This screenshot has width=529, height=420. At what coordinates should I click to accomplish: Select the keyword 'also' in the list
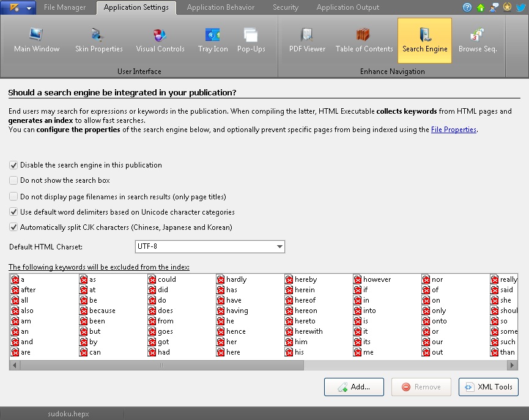27,311
